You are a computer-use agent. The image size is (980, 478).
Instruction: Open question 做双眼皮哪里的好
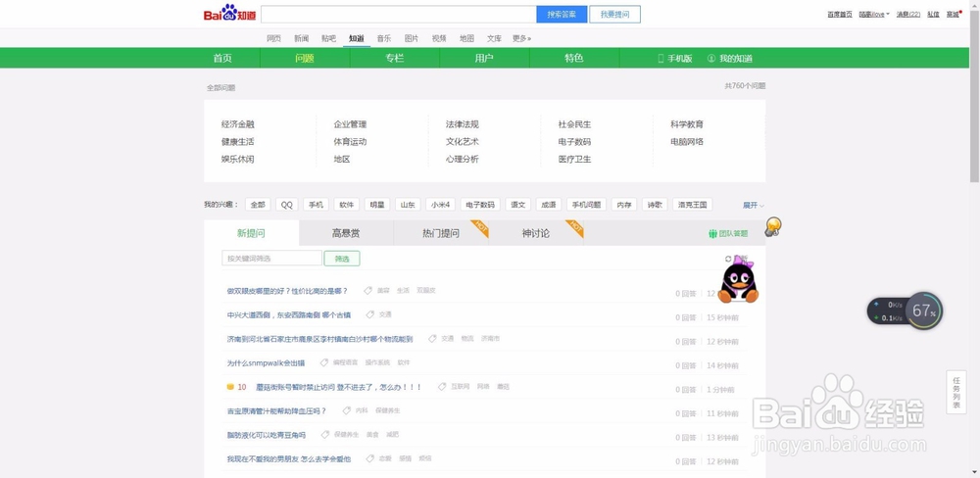(x=287, y=291)
